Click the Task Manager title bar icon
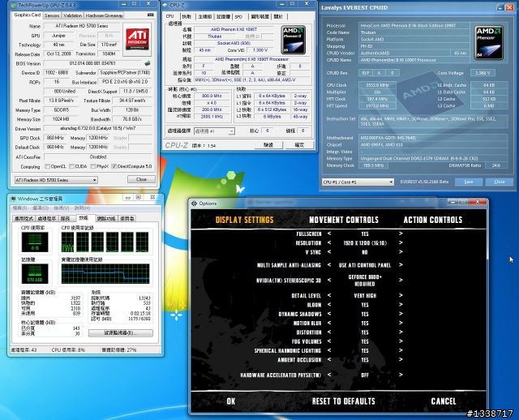Screen dimensions: 519x420 click(x=13, y=199)
